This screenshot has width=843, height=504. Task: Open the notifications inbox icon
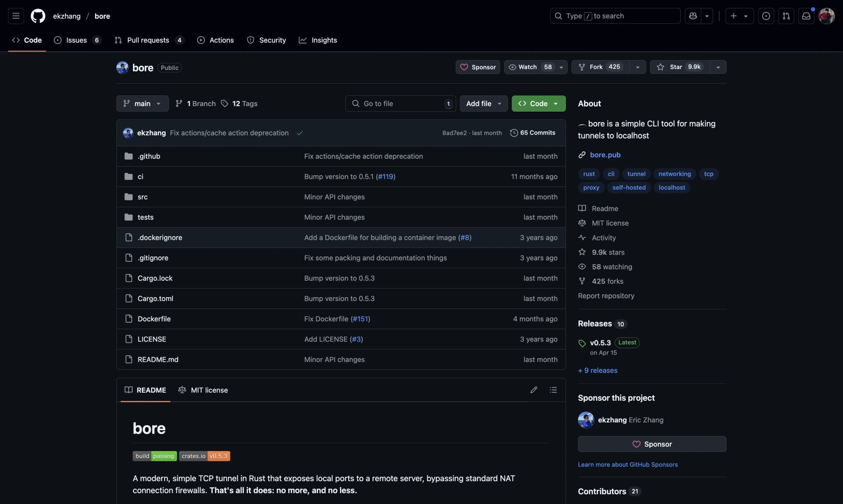[806, 16]
